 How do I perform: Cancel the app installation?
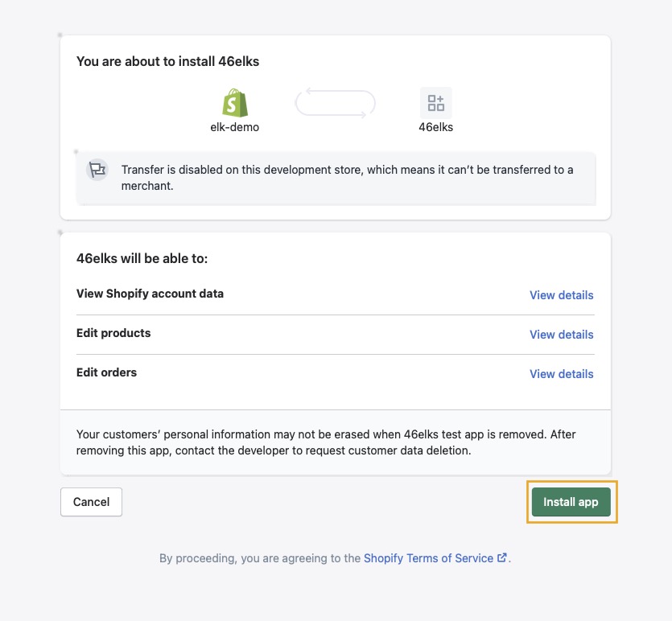(91, 502)
